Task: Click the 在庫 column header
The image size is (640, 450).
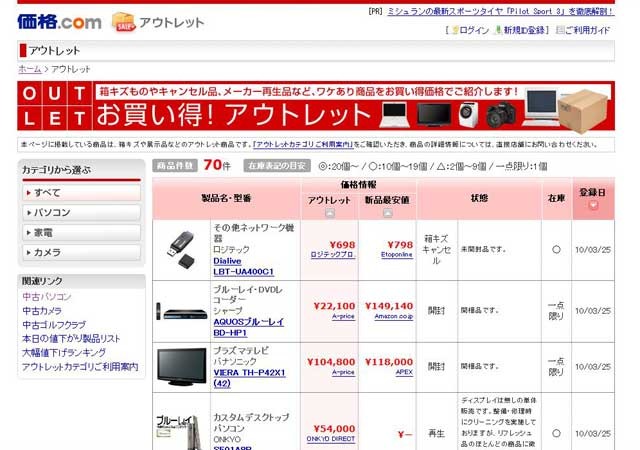Action: 556,198
